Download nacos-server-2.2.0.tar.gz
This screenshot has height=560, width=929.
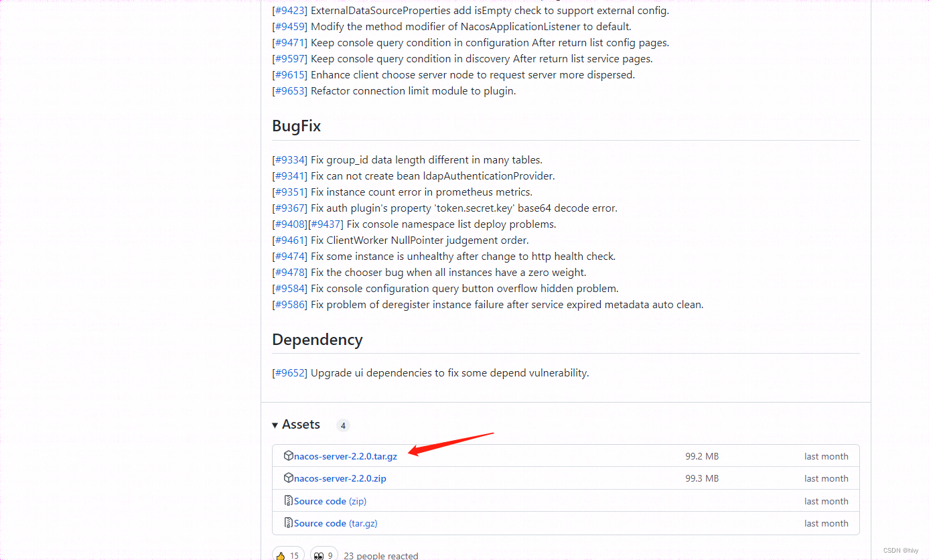pos(346,456)
